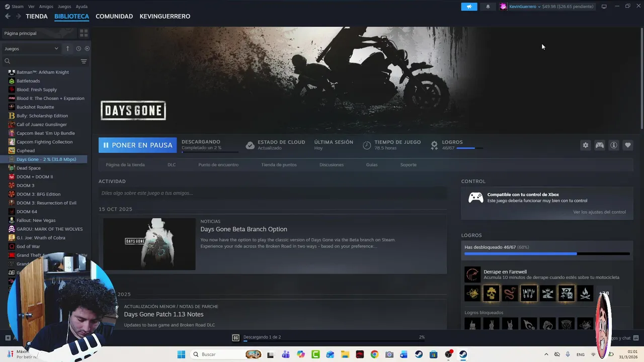This screenshot has width=644, height=362.
Task: Click the achievements 46/67 progress bar
Action: pyautogui.click(x=547, y=254)
